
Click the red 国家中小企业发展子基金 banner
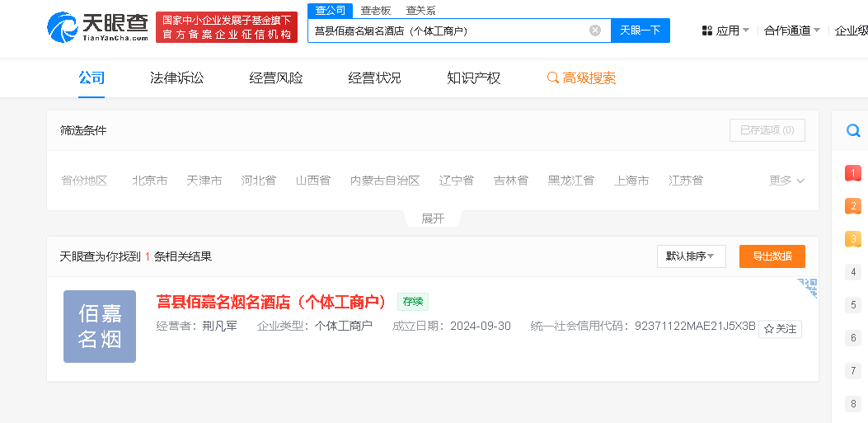click(x=227, y=27)
